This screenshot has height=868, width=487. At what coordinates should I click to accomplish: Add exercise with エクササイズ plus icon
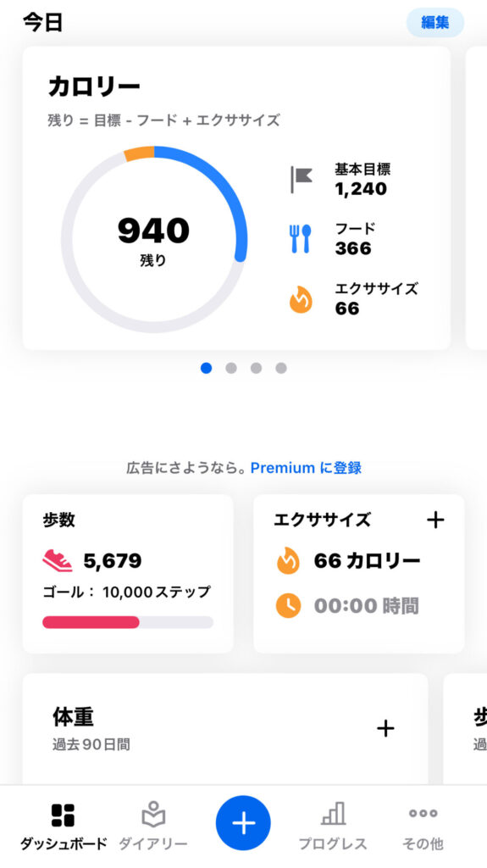pos(435,520)
